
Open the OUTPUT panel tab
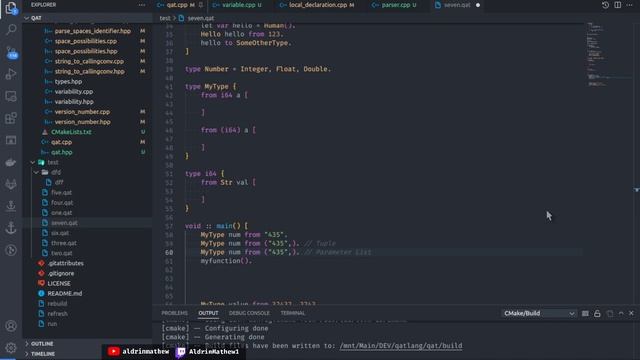[x=208, y=313]
